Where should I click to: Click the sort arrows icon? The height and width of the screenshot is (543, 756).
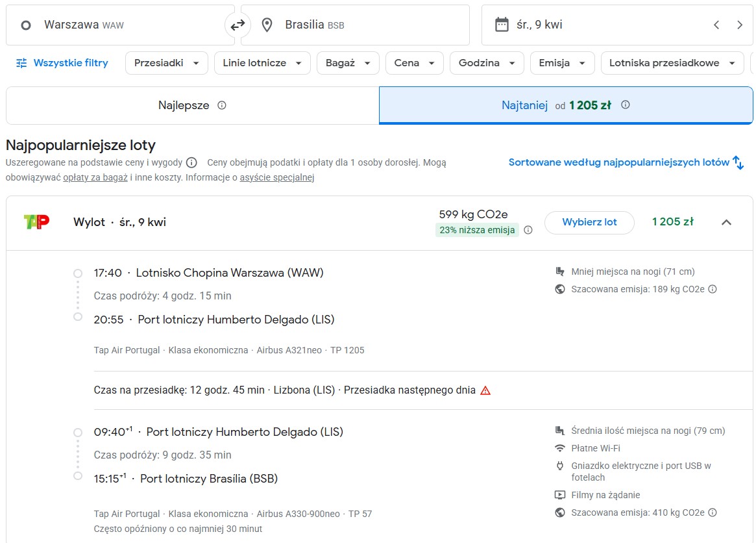pos(738,162)
